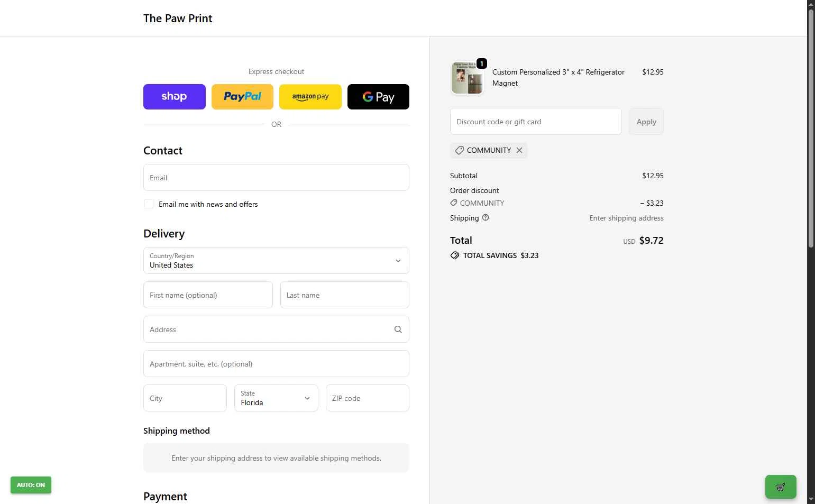Click the Shipping help question icon
This screenshot has height=504, width=815.
pyautogui.click(x=486, y=217)
